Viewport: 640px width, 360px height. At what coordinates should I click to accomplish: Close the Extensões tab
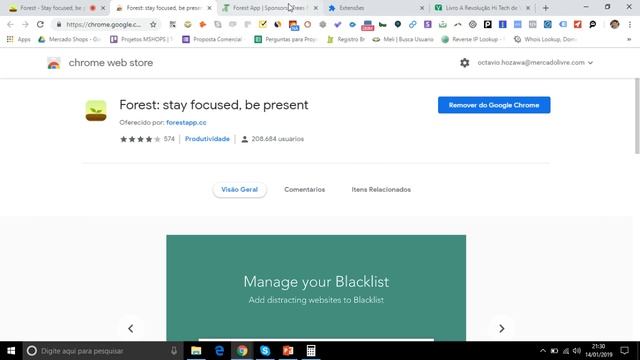click(422, 8)
